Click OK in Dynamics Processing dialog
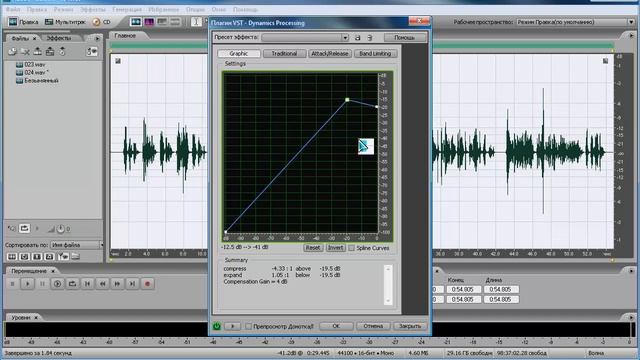 point(336,326)
